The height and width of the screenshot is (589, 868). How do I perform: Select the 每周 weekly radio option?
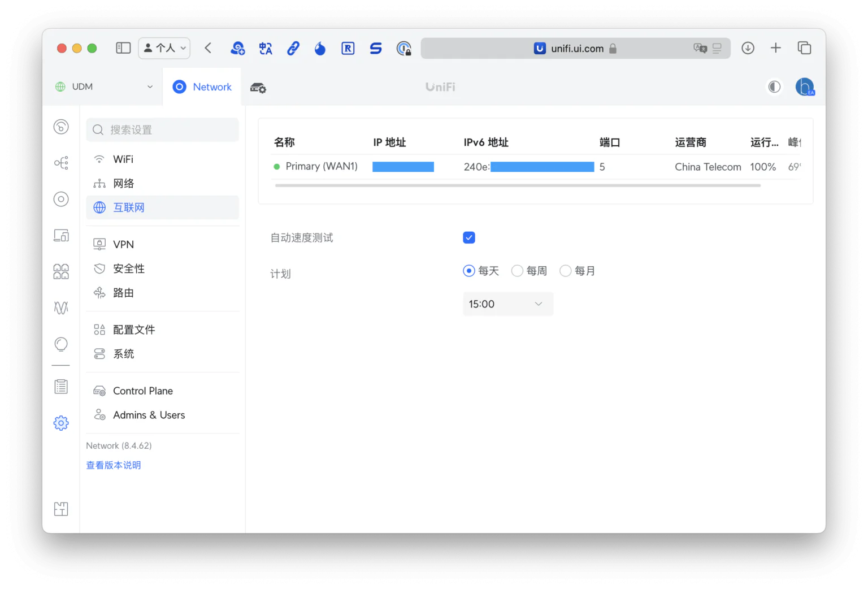point(517,271)
